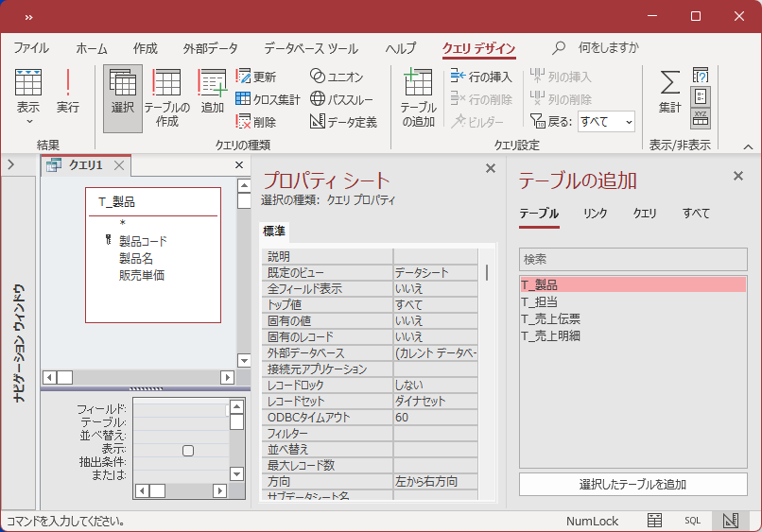Open the データベース ツール tab
Screen dimensions: 762x532
click(311, 48)
